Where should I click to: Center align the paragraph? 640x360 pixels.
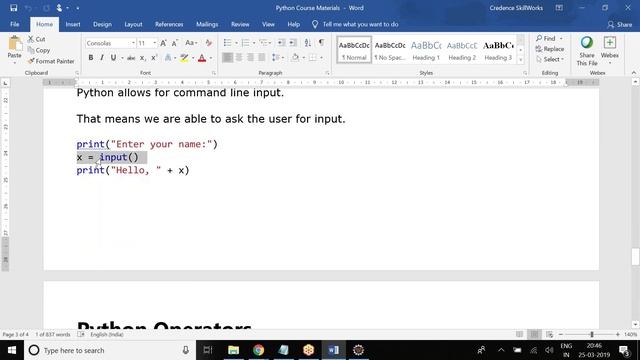tap(239, 58)
